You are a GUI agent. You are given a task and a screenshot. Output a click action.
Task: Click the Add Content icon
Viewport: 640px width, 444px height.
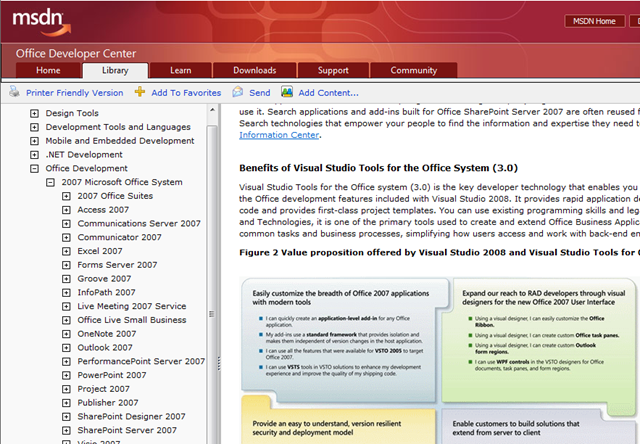point(288,93)
